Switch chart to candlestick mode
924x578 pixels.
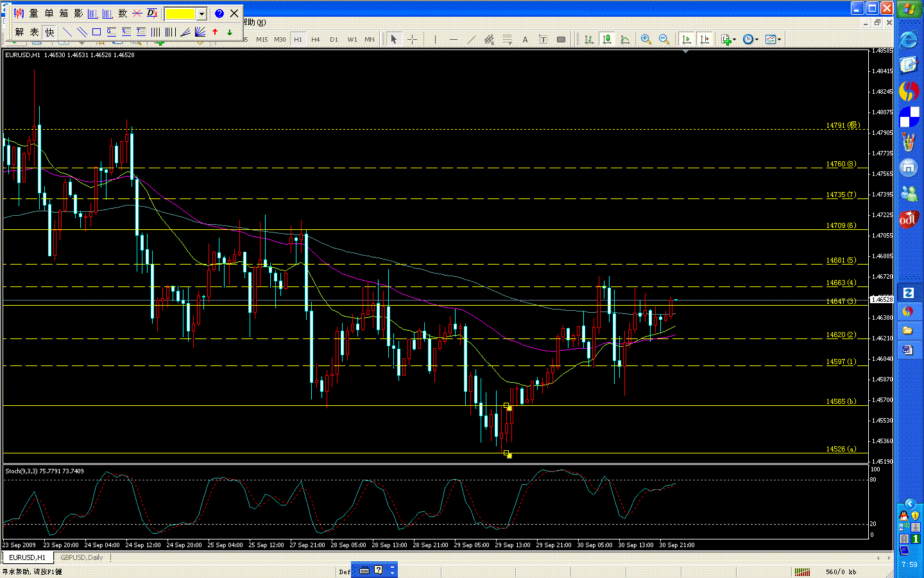(x=606, y=40)
